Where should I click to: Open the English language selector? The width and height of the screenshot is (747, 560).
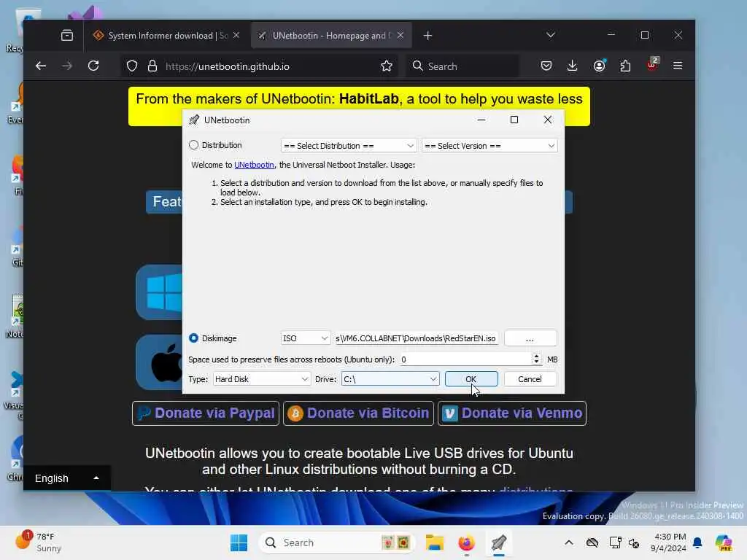(x=66, y=478)
